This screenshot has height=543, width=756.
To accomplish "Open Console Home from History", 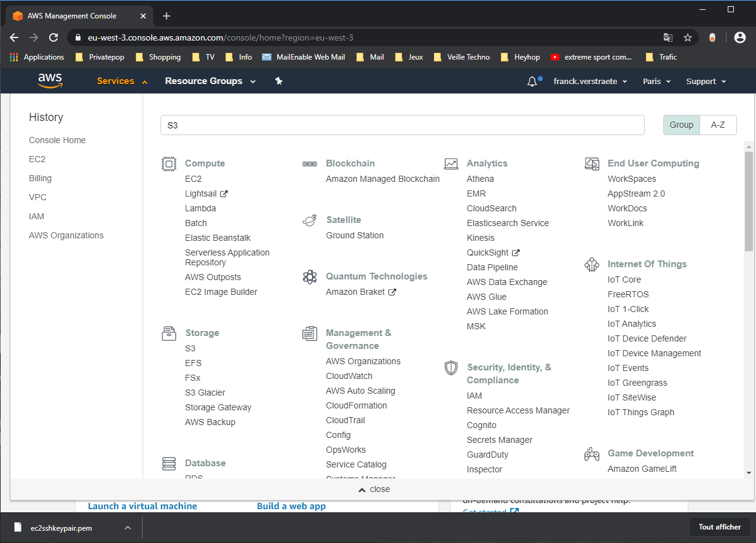I will pyautogui.click(x=57, y=140).
